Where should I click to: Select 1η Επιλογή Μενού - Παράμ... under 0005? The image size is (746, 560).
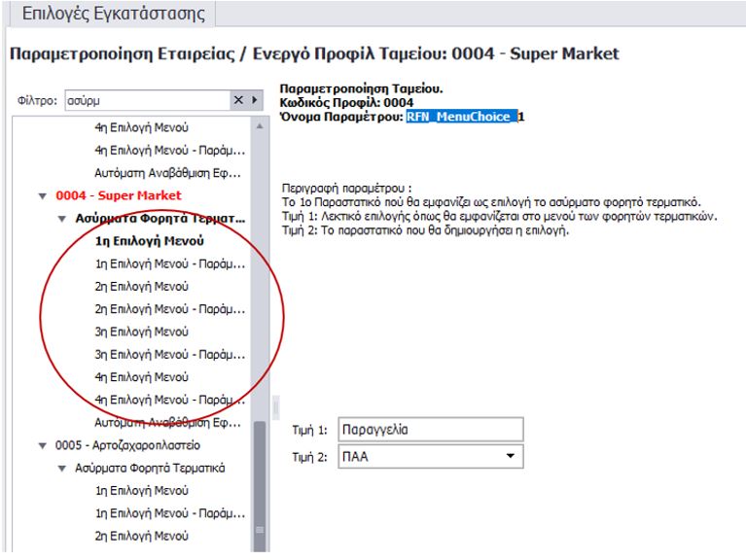169,513
